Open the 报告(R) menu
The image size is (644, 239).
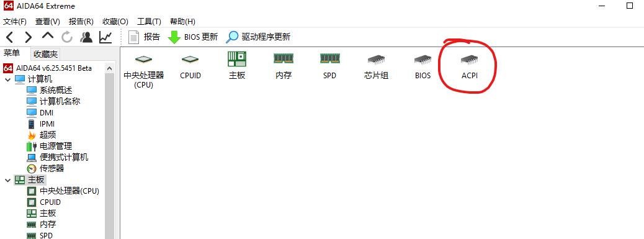coord(81,21)
